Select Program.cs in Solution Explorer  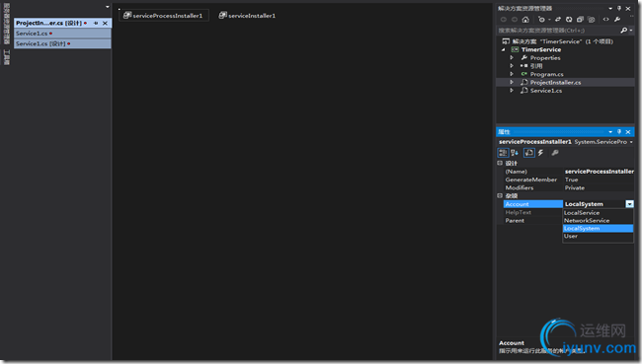546,74
